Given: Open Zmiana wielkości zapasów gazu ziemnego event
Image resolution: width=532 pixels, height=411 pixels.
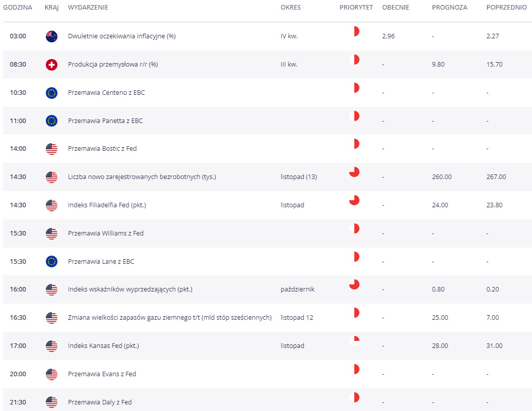Looking at the screenshot, I should (170, 318).
